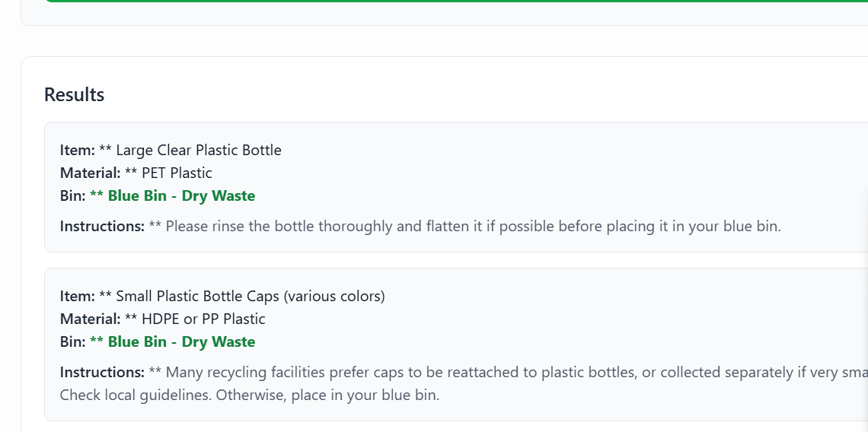Click 'Blue Bin - Dry Waste' in the bottle card

point(180,195)
